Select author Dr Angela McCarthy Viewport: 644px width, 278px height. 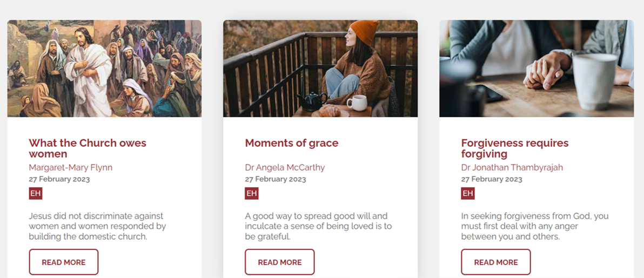coord(285,167)
